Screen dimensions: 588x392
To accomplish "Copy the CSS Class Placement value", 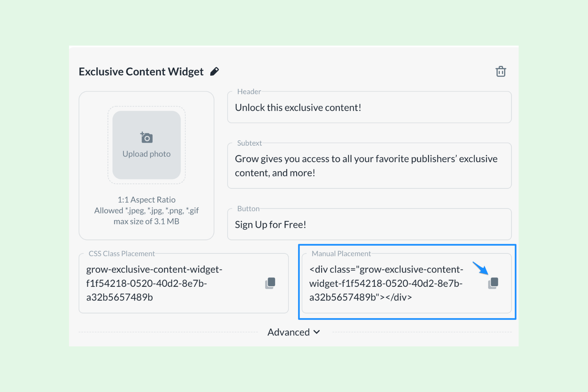I will 270,283.
